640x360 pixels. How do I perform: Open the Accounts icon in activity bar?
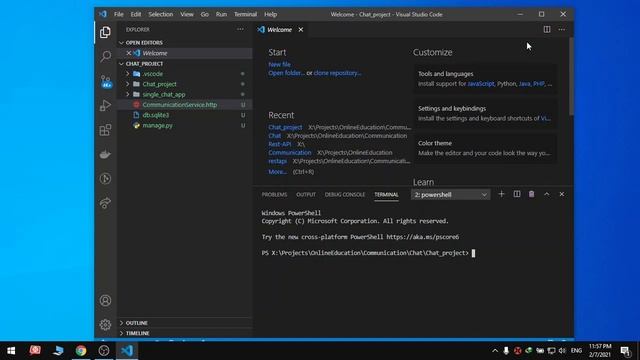coord(105,301)
